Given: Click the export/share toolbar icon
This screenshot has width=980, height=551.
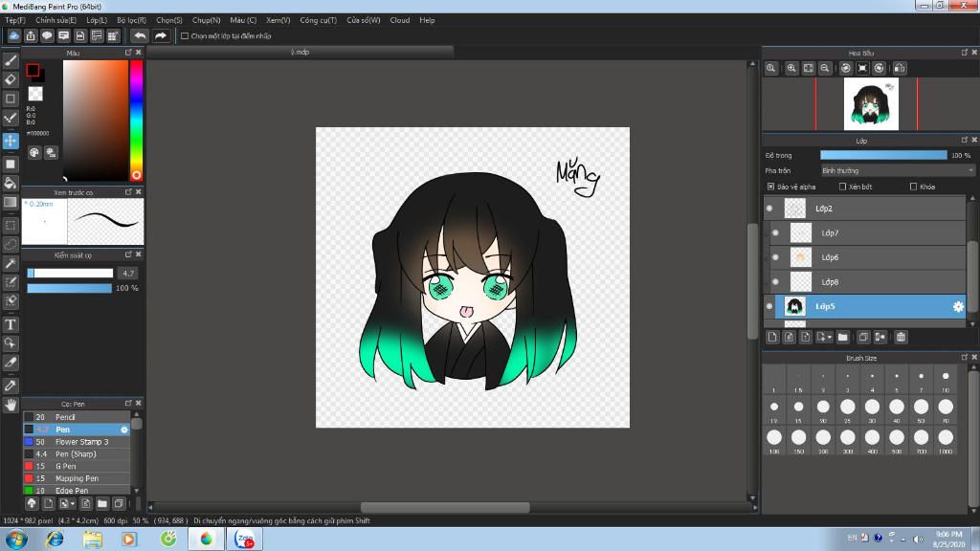Looking at the screenshot, I should coord(31,35).
